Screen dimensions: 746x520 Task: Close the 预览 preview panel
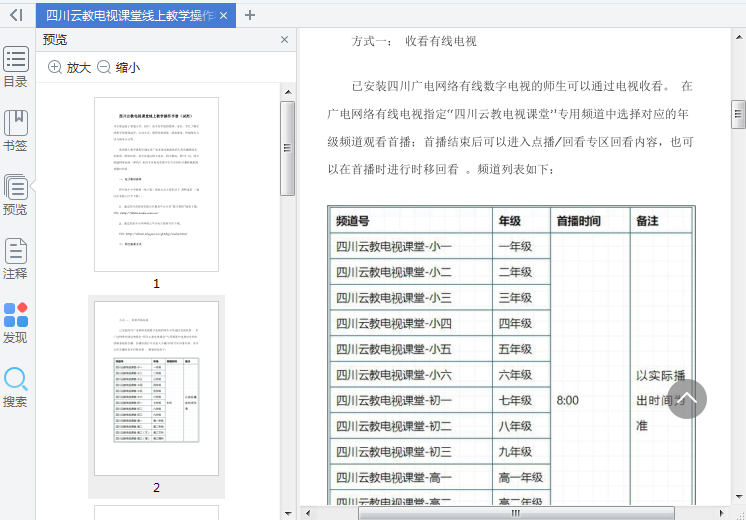285,39
